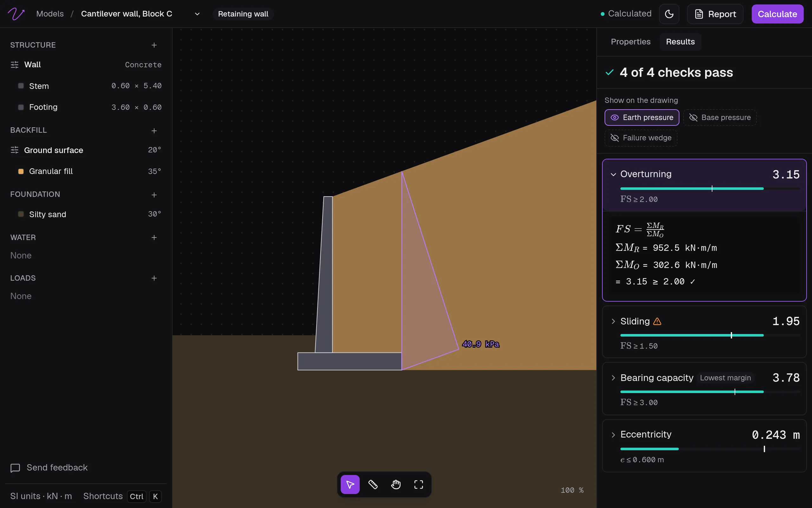Image resolution: width=812 pixels, height=508 pixels.
Task: Expand the Bearing capacity check
Action: coord(613,378)
